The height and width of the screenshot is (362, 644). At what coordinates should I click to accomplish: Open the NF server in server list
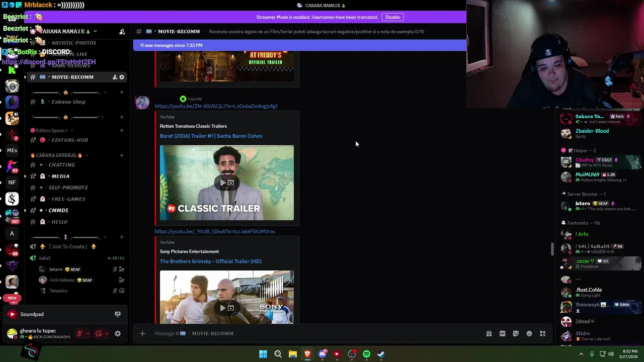point(12,183)
